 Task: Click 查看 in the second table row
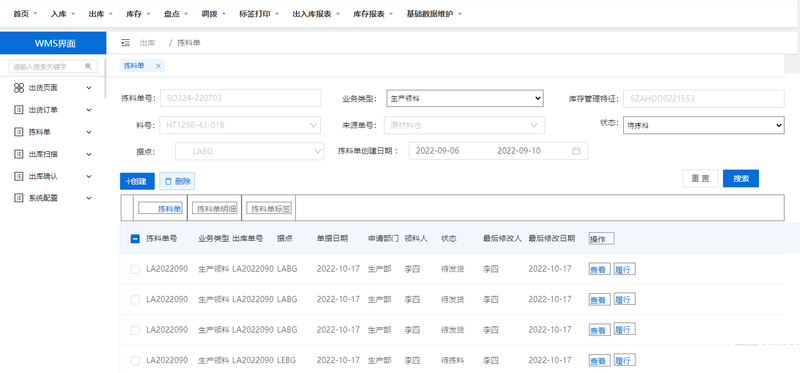click(x=599, y=300)
